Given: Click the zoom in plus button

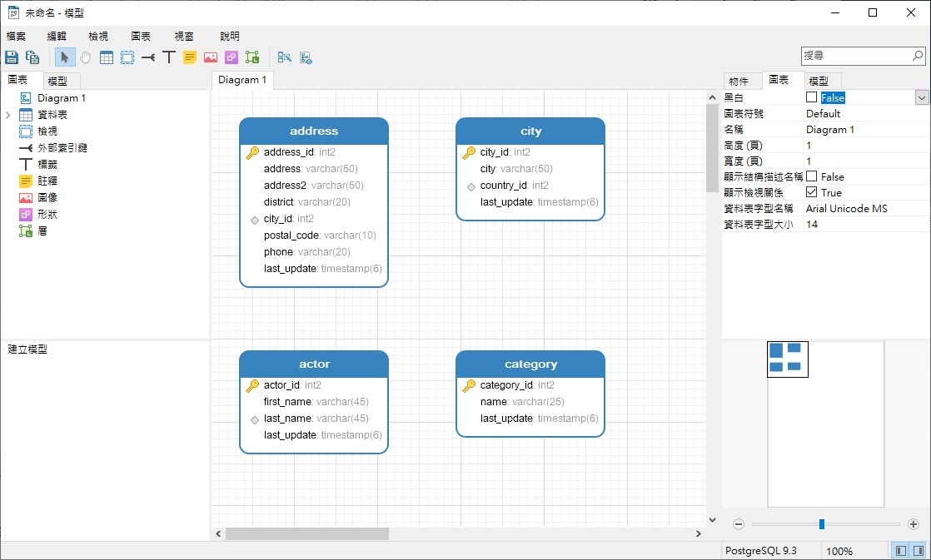Looking at the screenshot, I should click(914, 524).
